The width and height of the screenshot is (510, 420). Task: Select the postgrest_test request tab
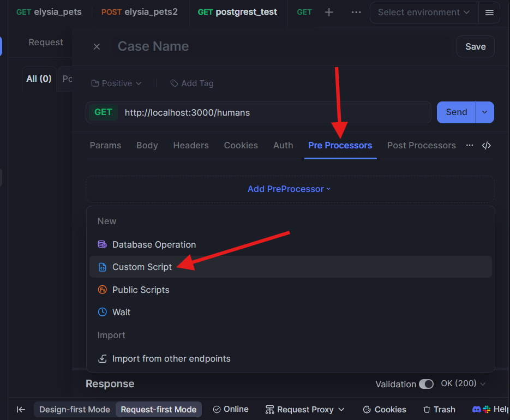pyautogui.click(x=237, y=12)
